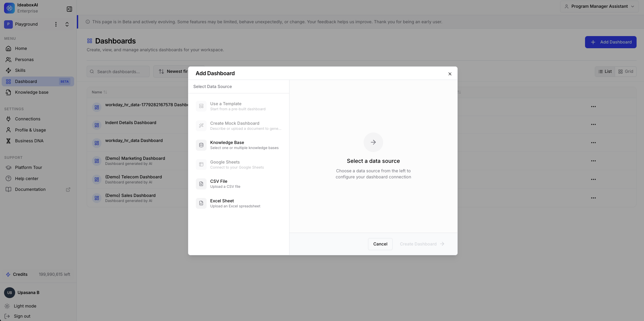Click the Add Dashboard button

(x=611, y=42)
